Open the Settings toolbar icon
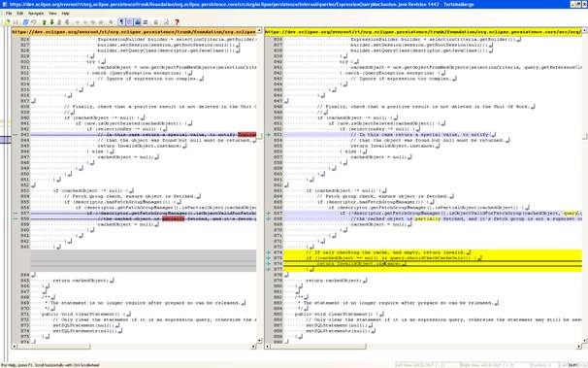588x368 pixels. tap(167, 22)
